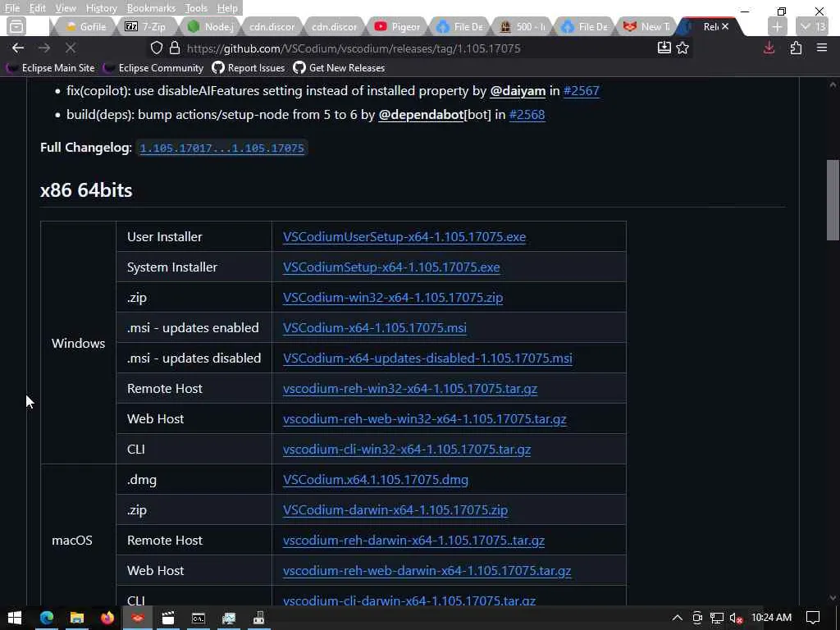Screen dimensions: 840x630
Task: Switch to the Node.js tab
Action: click(x=210, y=26)
